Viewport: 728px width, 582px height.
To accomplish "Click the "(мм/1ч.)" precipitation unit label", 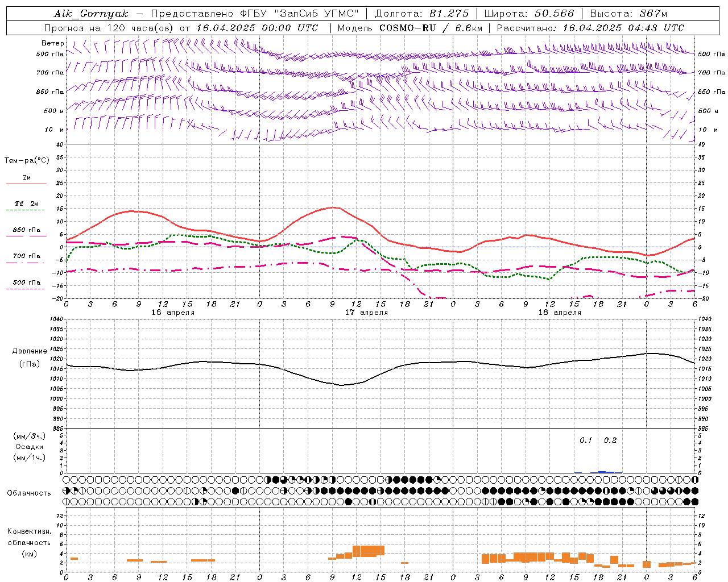I will click(29, 458).
